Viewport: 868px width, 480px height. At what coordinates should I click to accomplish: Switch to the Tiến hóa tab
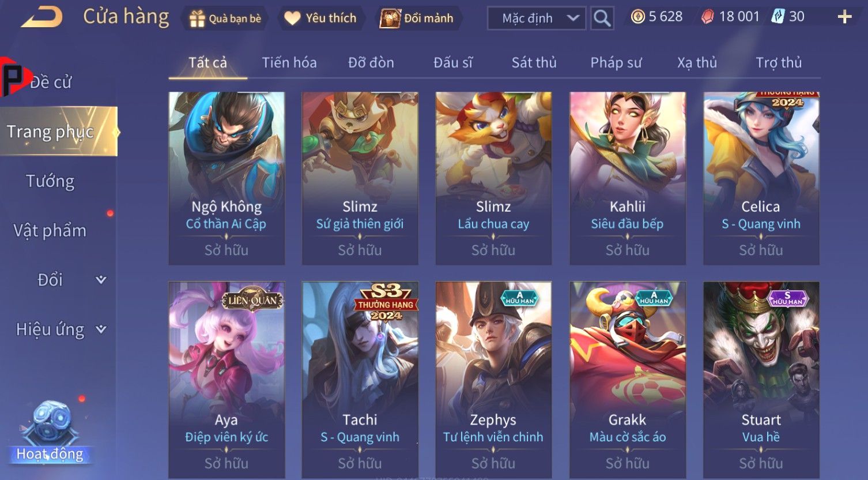(x=289, y=62)
